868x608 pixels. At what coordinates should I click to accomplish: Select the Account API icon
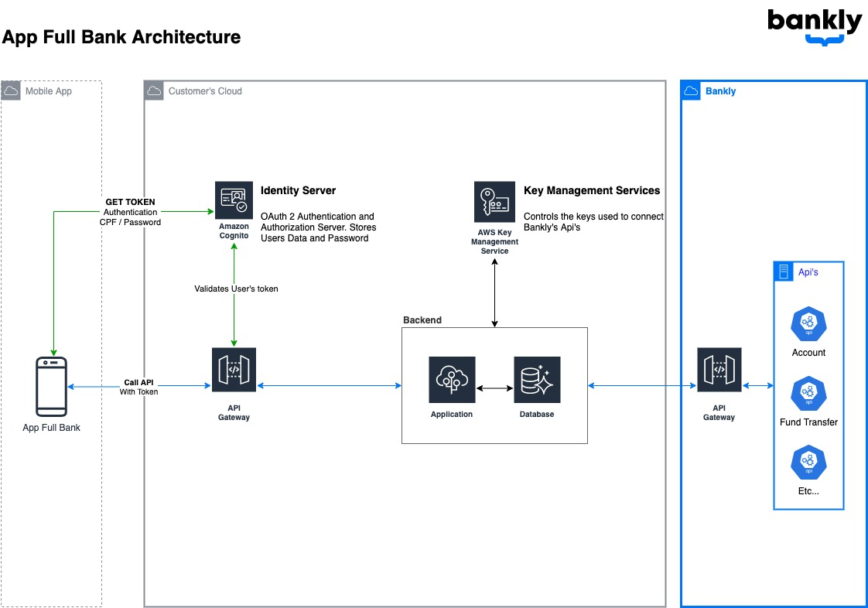coord(808,323)
